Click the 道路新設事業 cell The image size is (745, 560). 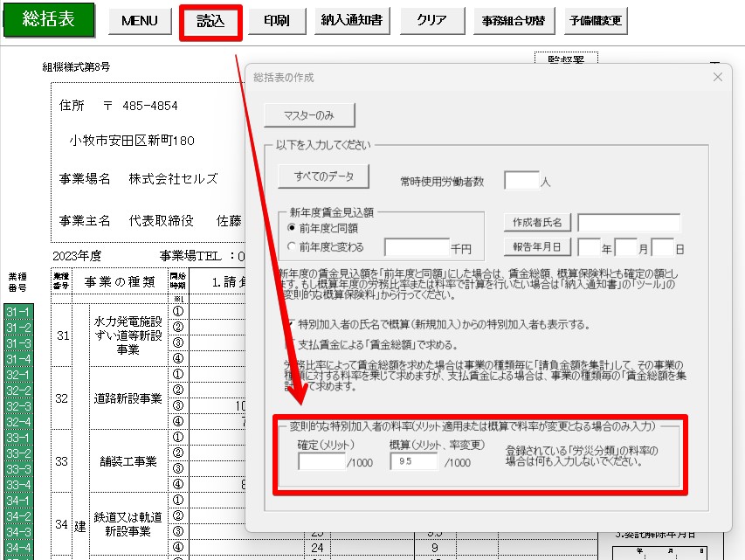[x=128, y=398]
